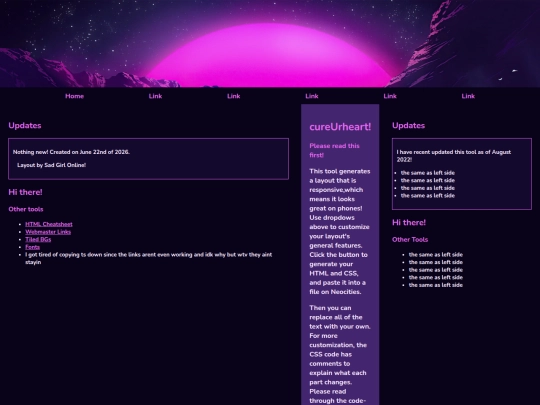Screen dimensions: 540x405
Task: Select 'Hi there!' heading above capitalized 'Other Tools'
Action: [409, 222]
